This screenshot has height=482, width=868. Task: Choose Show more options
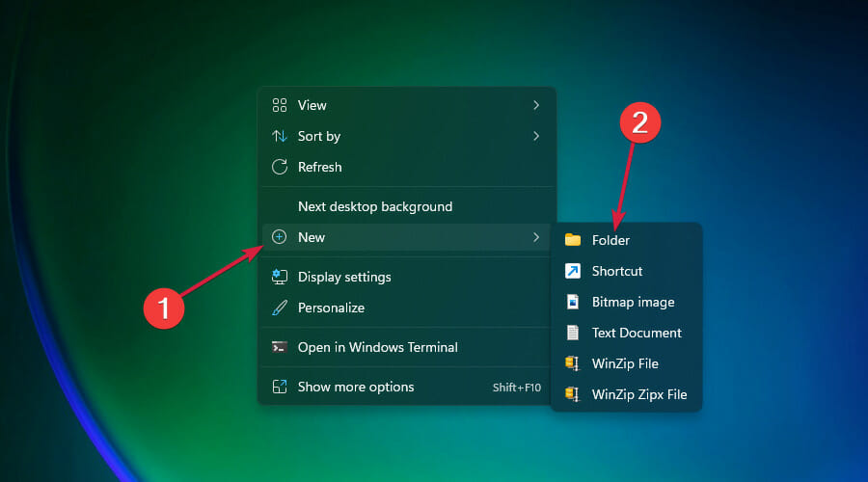(x=407, y=387)
